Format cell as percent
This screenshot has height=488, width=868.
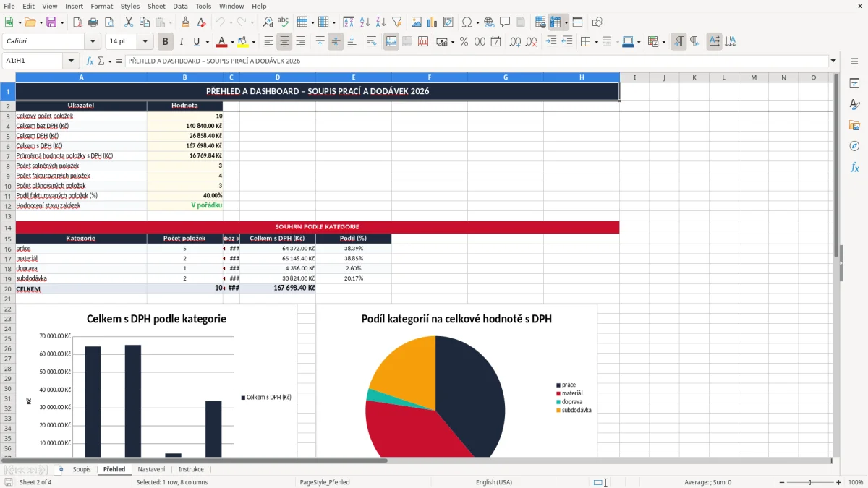464,41
